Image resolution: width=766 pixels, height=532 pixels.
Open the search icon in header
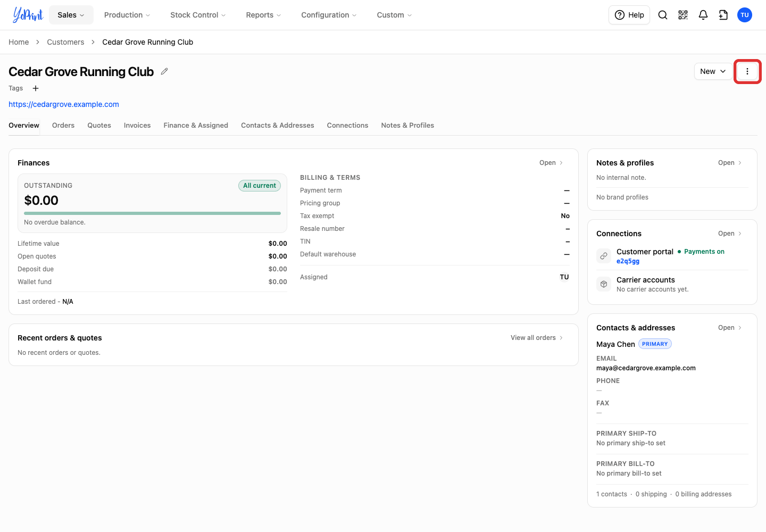pos(663,15)
